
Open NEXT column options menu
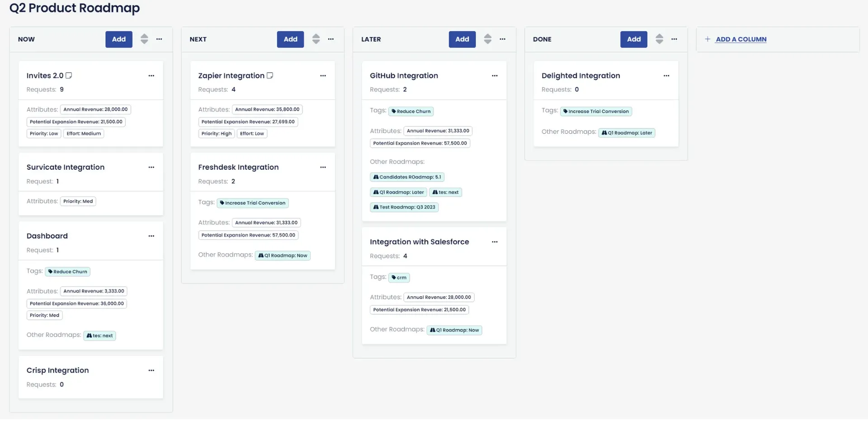pyautogui.click(x=331, y=39)
